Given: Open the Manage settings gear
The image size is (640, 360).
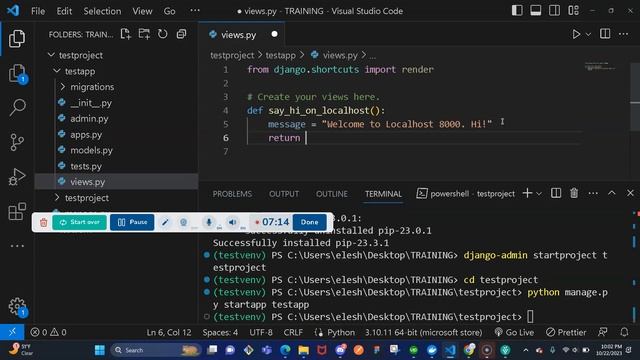Looking at the screenshot, I should click(x=17, y=306).
